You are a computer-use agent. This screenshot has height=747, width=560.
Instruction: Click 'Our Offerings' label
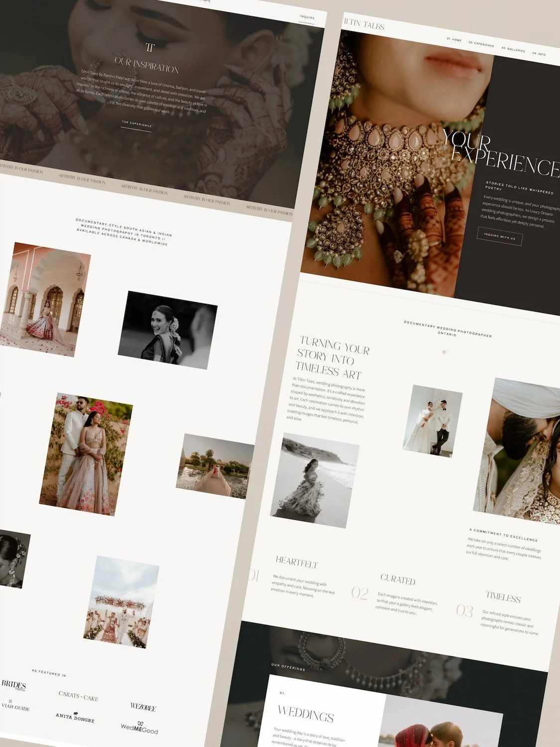288,666
